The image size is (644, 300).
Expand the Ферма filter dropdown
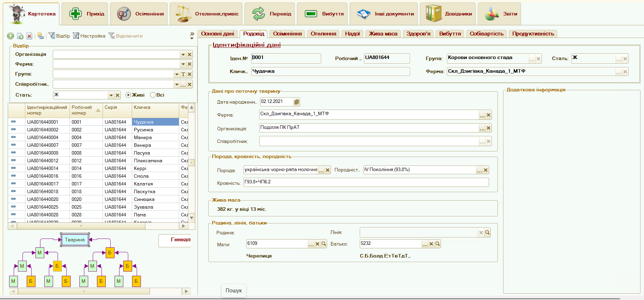tap(183, 64)
